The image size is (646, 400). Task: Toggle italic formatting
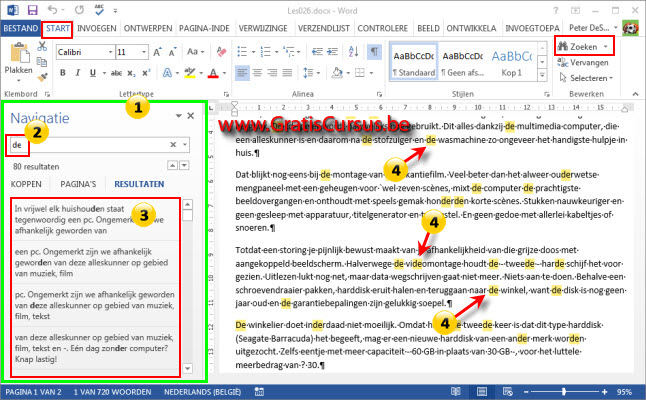coord(77,73)
